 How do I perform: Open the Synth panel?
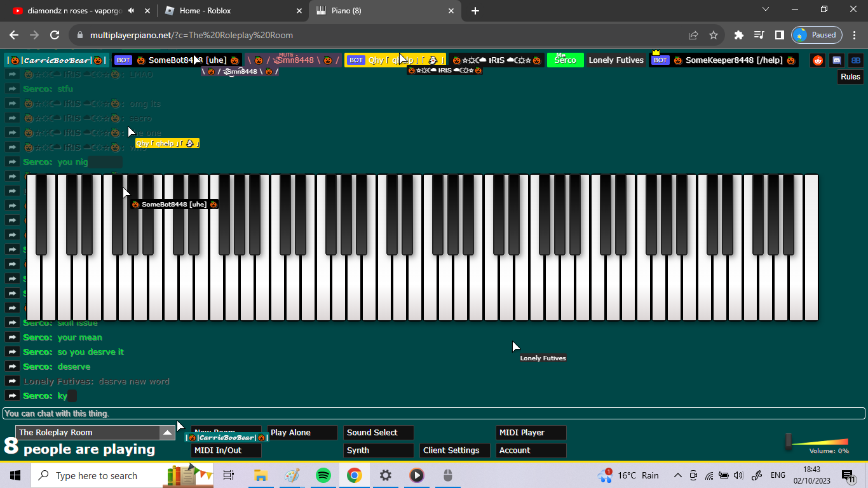[x=379, y=451]
